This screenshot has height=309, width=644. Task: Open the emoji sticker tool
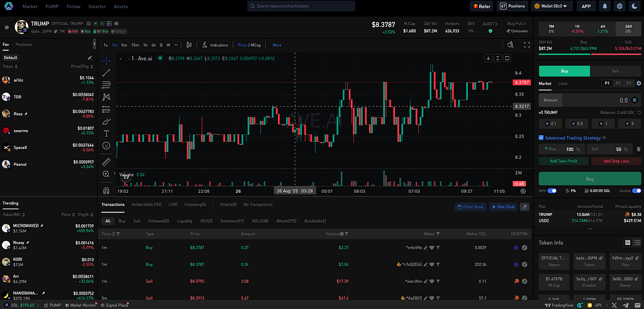tap(106, 145)
